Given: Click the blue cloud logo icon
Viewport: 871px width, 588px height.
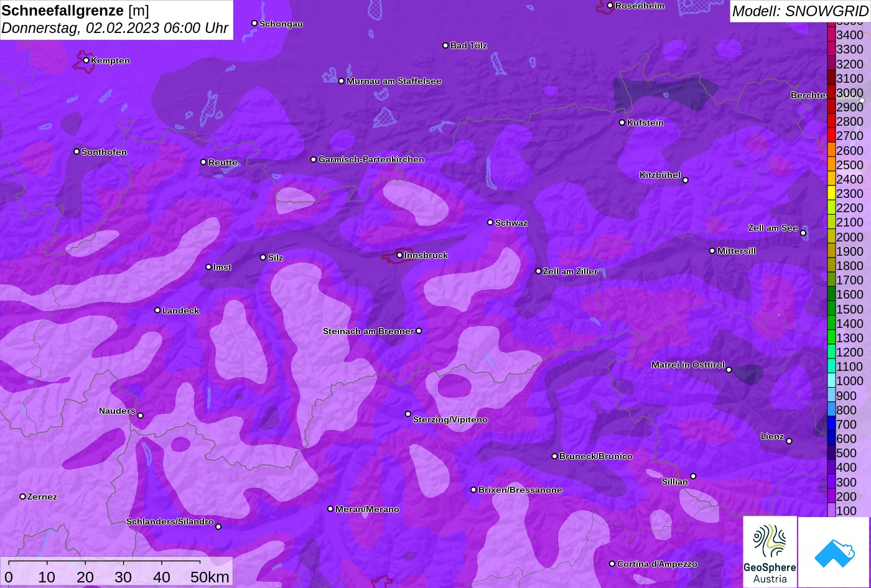Looking at the screenshot, I should (x=834, y=552).
